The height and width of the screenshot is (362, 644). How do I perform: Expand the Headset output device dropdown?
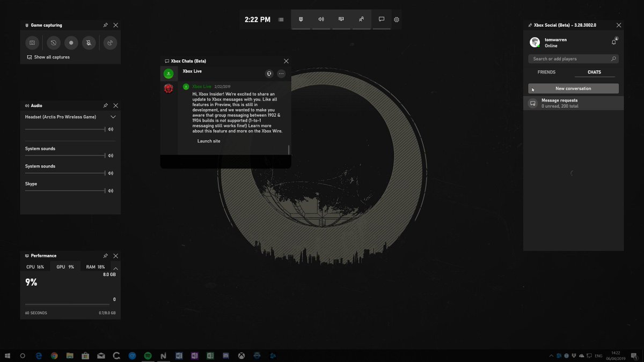pyautogui.click(x=113, y=116)
